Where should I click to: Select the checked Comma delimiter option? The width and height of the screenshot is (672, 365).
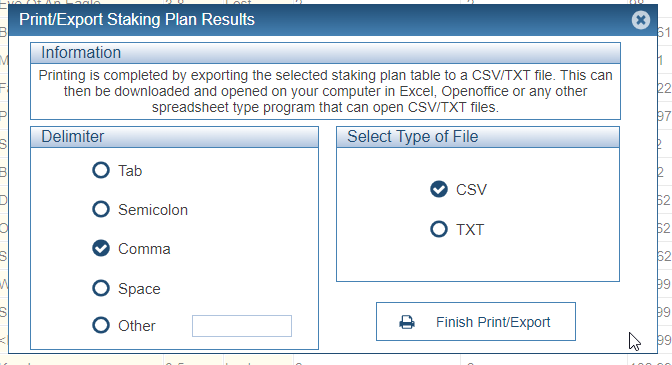click(x=101, y=248)
